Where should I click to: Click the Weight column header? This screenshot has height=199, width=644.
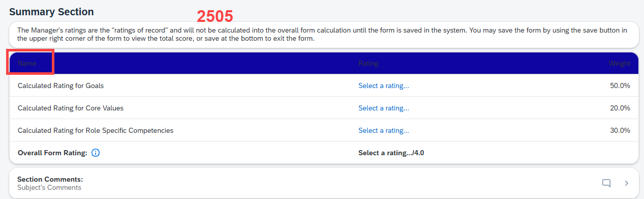coord(620,63)
